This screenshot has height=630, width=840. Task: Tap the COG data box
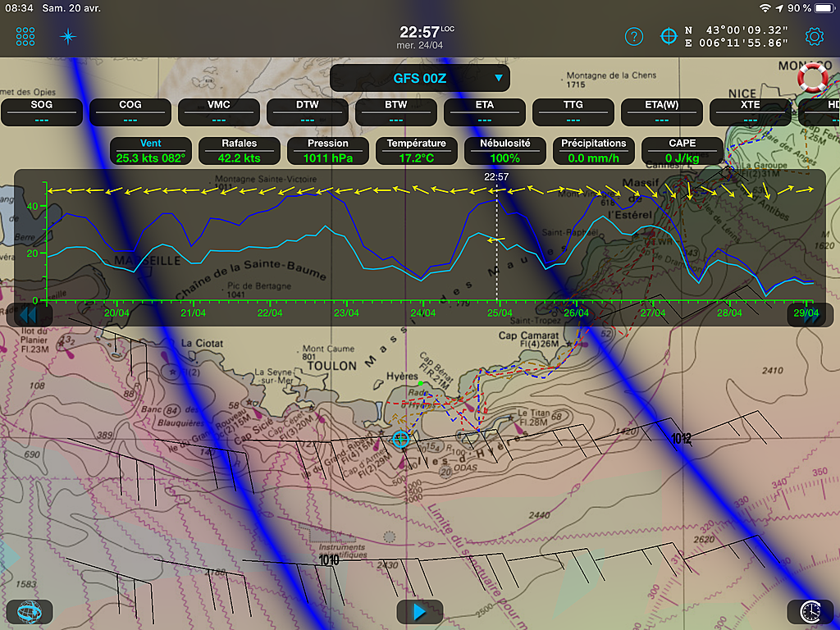pos(130,112)
